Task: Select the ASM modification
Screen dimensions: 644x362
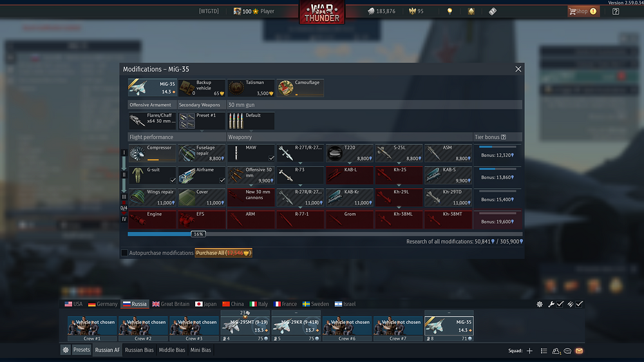Action: pyautogui.click(x=448, y=153)
